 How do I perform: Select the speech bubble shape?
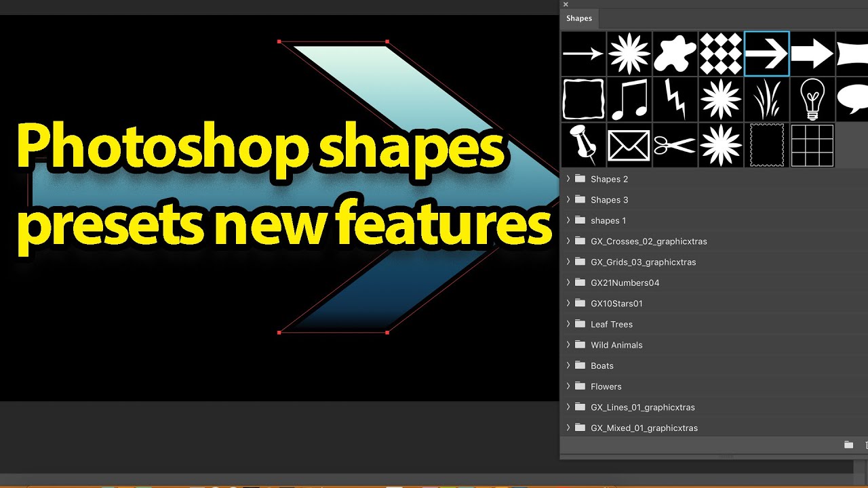coord(852,99)
